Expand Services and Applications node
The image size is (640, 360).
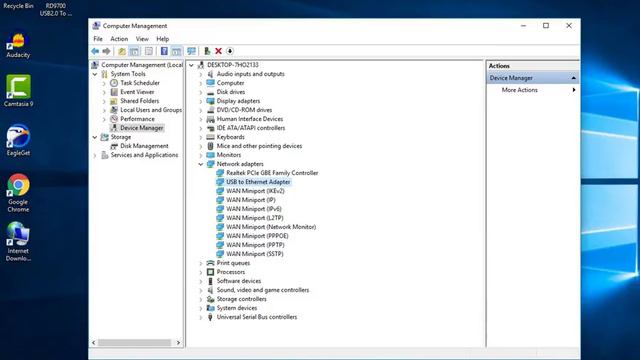pyautogui.click(x=95, y=155)
